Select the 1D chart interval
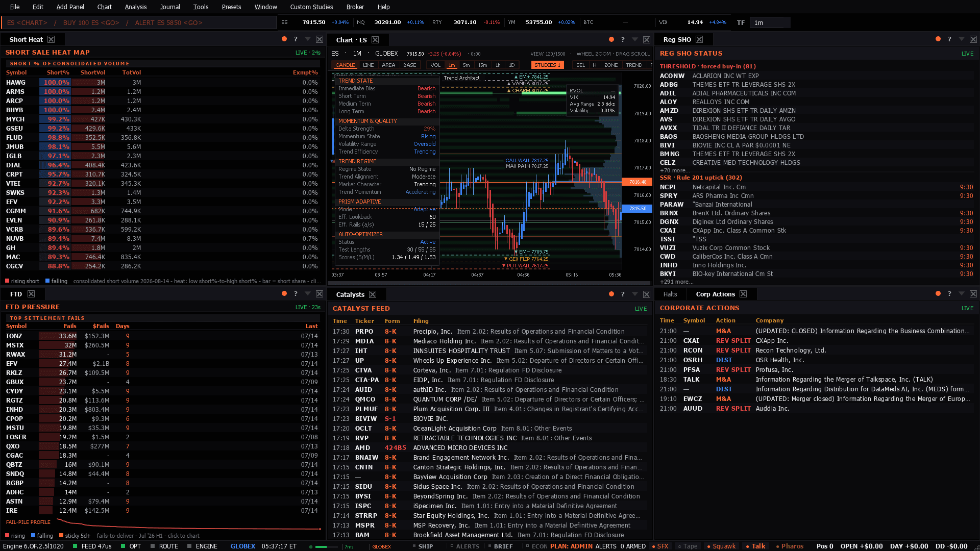Screen dimensions: 980x551 click(x=512, y=65)
